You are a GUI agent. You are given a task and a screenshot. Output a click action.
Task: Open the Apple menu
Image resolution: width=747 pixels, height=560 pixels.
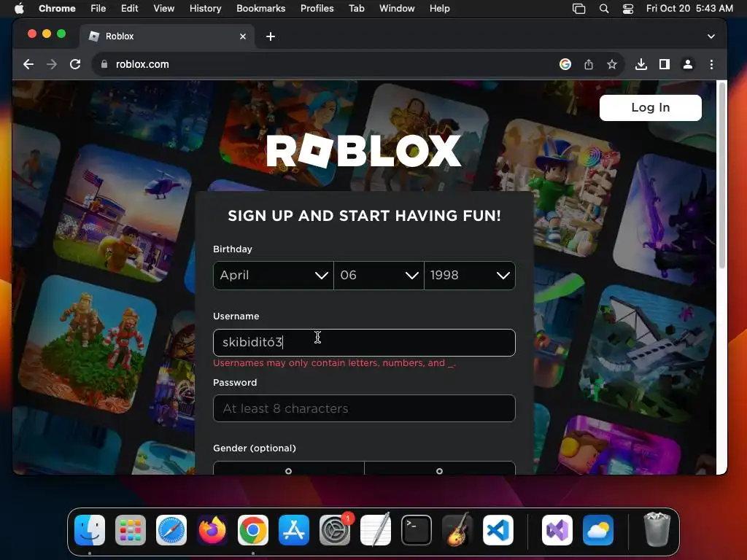point(19,8)
